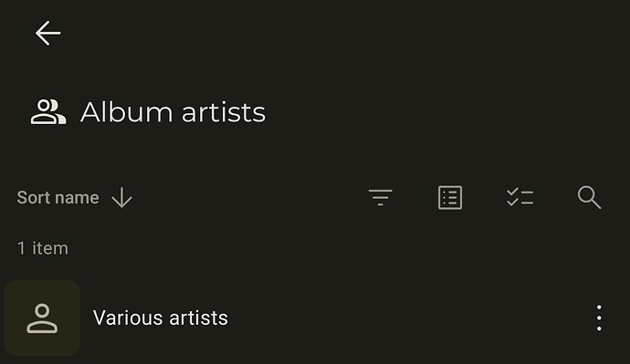The width and height of the screenshot is (630, 364).
Task: Open three-dot menu for Various artists
Action: (599, 317)
